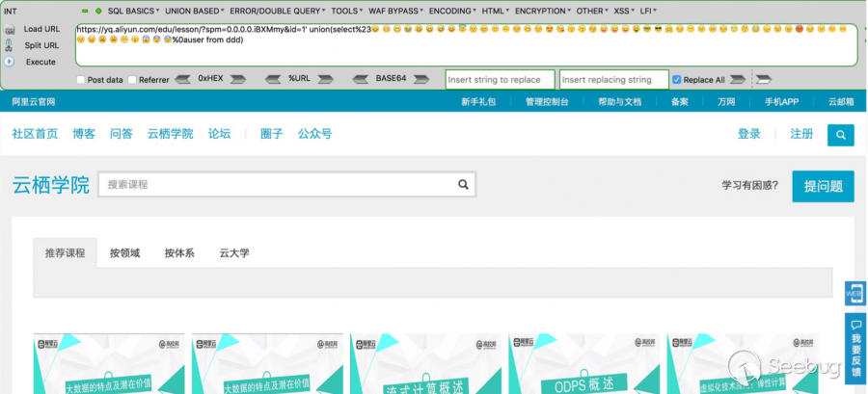The height and width of the screenshot is (394, 868).
Task: Click the WEB phone icon on right edge
Action: point(855,294)
